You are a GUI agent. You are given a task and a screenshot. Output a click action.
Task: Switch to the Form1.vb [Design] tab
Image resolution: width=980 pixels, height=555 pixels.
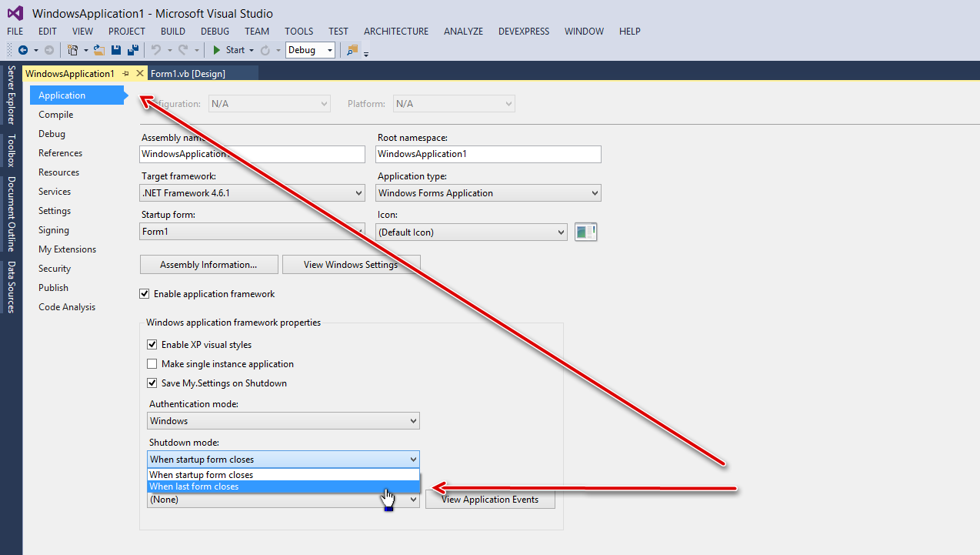tap(187, 73)
